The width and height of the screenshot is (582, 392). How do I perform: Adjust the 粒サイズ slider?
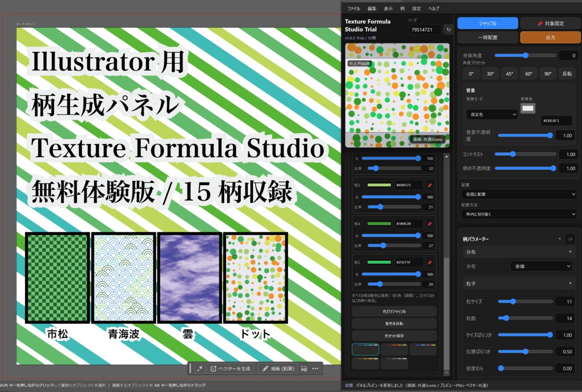[526, 302]
